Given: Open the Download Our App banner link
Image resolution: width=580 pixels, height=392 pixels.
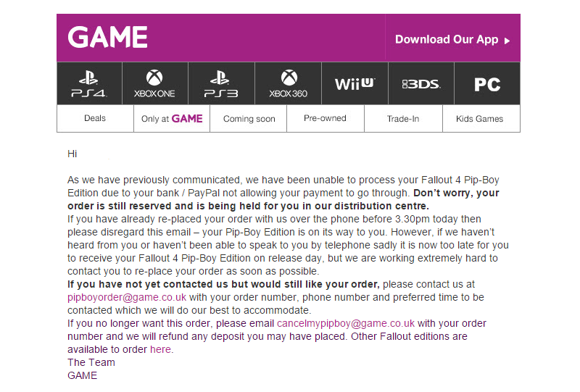Looking at the screenshot, I should tap(452, 40).
